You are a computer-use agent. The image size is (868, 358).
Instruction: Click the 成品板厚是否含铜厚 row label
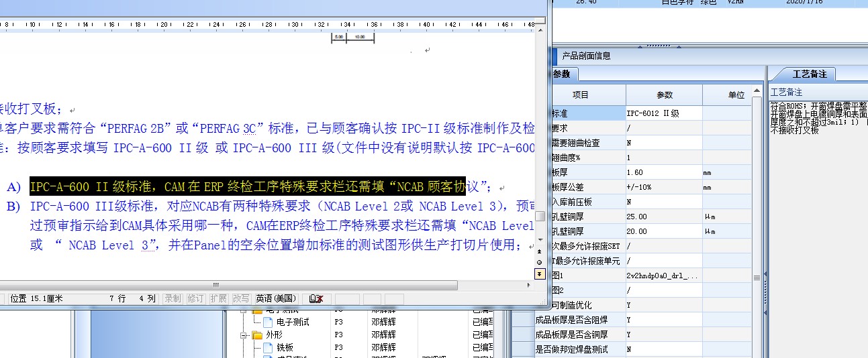pyautogui.click(x=573, y=335)
